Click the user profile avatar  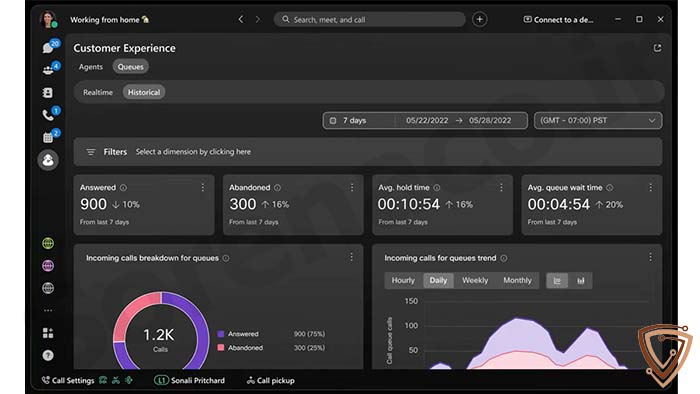48,19
